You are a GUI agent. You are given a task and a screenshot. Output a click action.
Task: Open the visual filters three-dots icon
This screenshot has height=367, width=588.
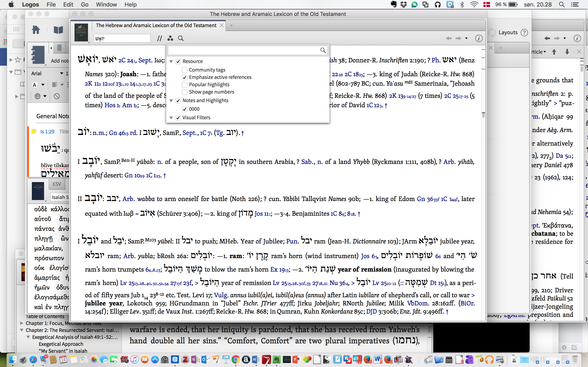click(x=170, y=38)
